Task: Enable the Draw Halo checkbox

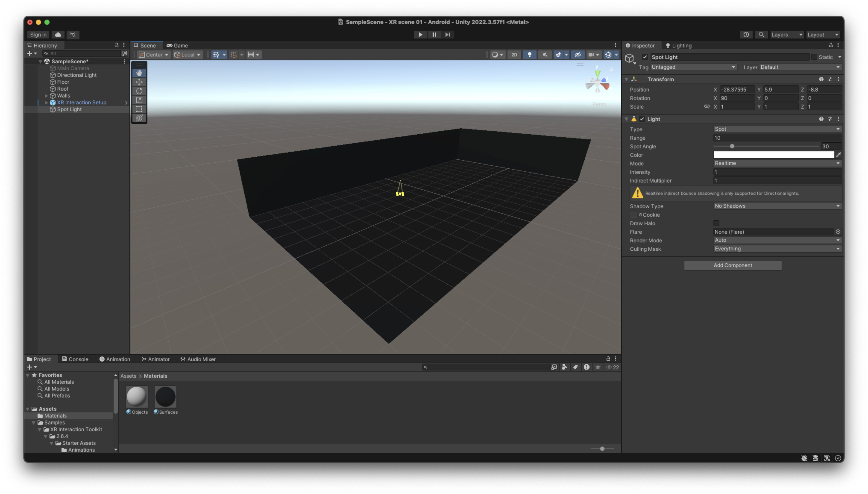Action: [716, 223]
